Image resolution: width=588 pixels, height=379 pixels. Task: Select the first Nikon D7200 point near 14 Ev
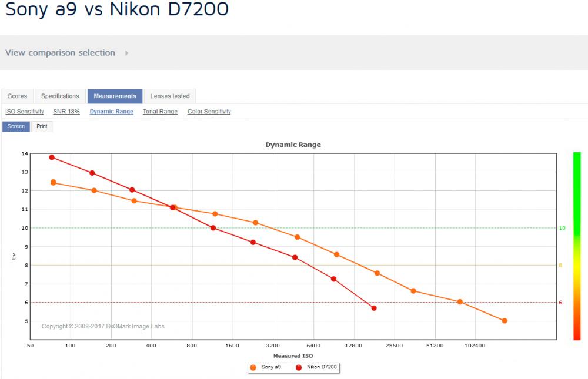(x=52, y=157)
